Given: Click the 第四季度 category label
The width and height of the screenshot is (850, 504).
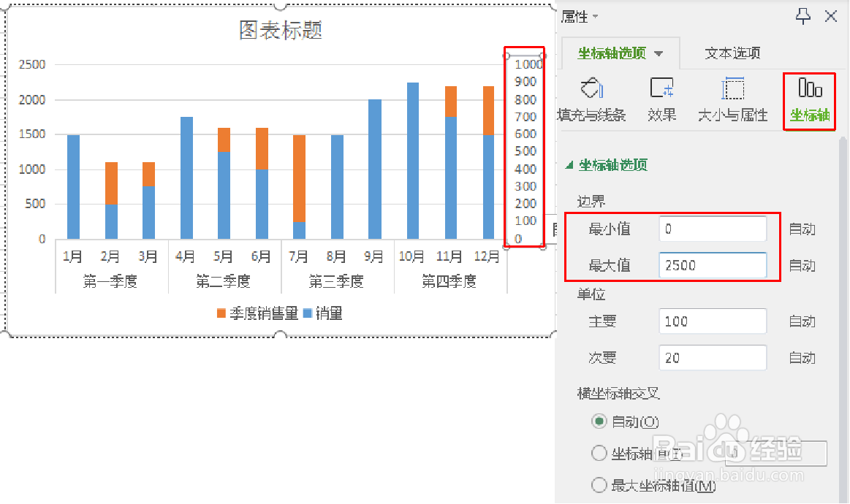Looking at the screenshot, I should click(x=449, y=281).
